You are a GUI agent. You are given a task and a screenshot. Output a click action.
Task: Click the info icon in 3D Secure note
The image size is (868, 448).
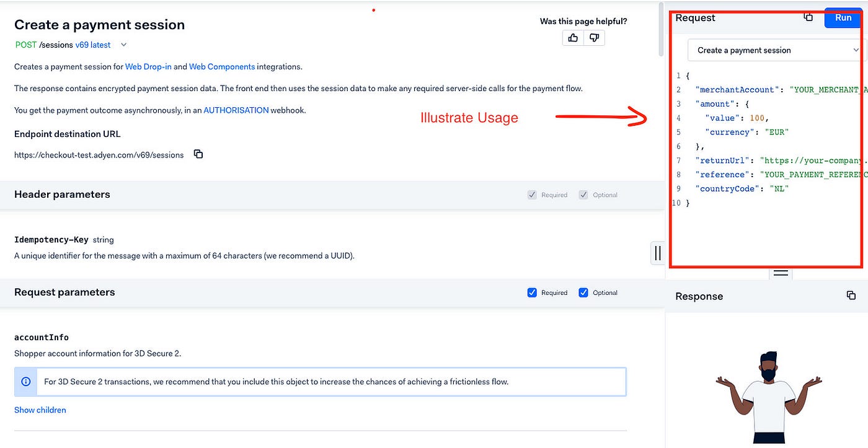26,382
